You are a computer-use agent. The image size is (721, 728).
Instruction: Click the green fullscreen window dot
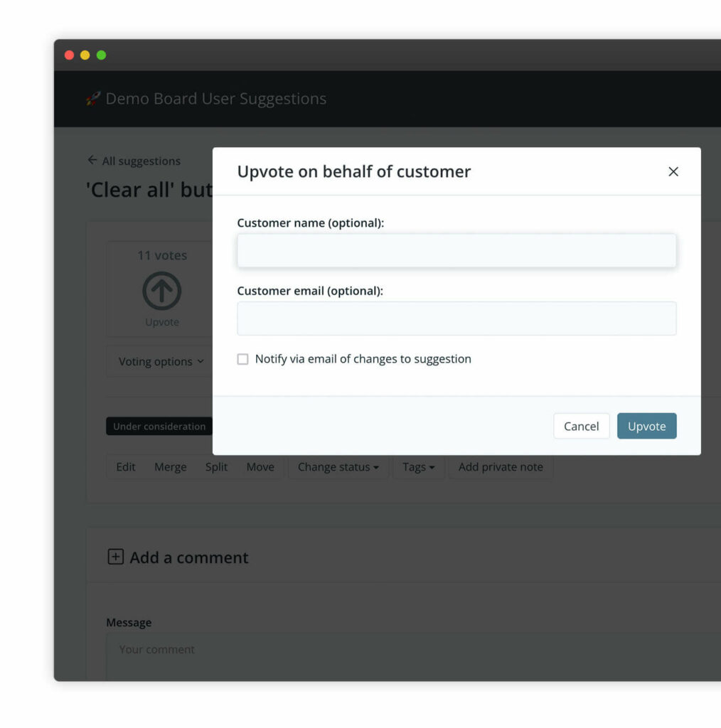[x=101, y=55]
